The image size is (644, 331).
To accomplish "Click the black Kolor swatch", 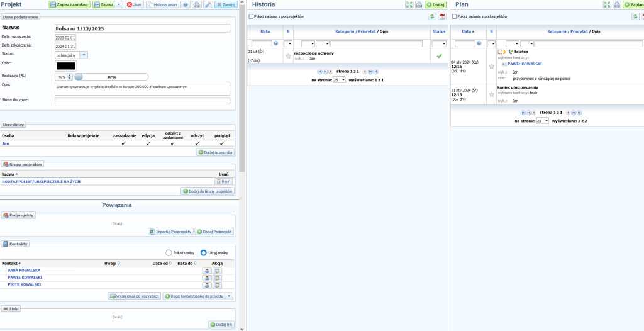I will 65,66.
